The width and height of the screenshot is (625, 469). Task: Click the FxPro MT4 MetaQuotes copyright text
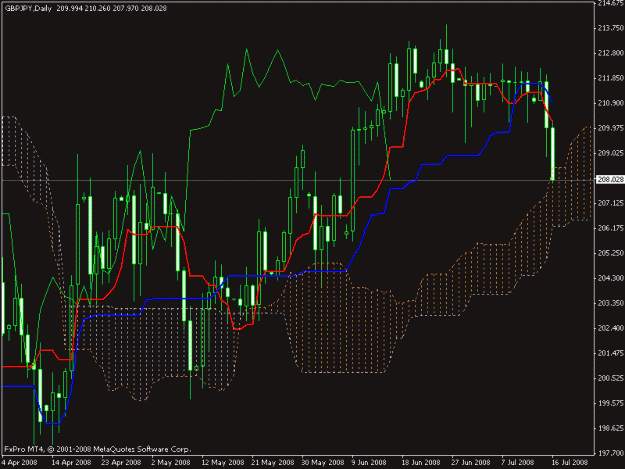[98, 449]
